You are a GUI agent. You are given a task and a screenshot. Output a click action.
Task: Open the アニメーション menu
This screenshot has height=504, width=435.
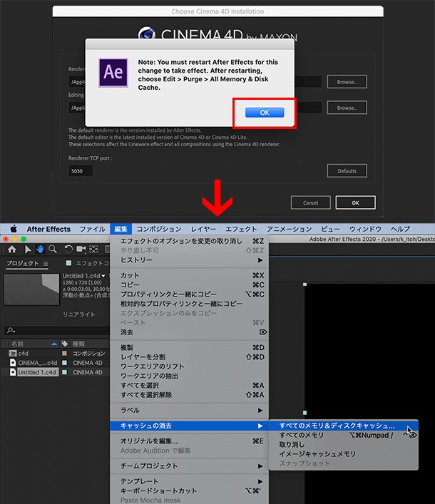click(289, 229)
